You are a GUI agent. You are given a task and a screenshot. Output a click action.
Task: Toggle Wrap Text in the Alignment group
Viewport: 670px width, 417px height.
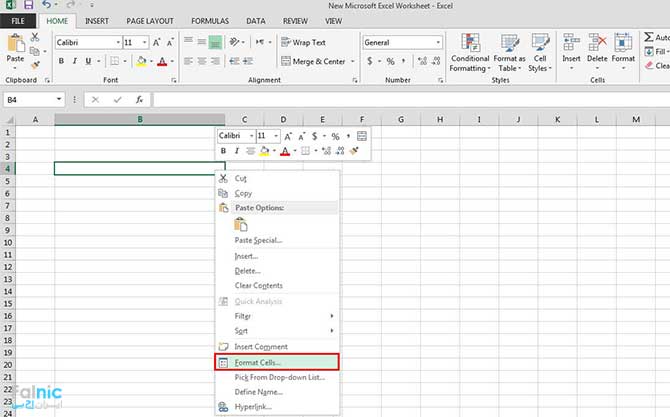point(303,43)
